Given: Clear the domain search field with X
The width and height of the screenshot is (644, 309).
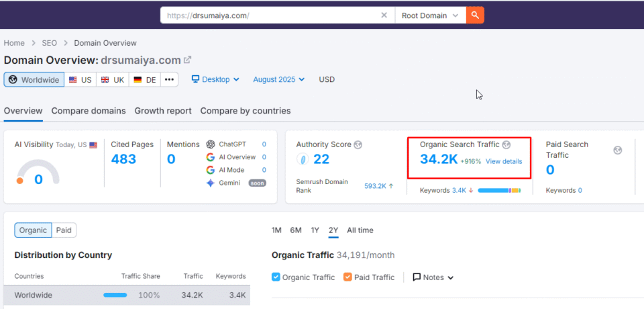Looking at the screenshot, I should coord(384,15).
